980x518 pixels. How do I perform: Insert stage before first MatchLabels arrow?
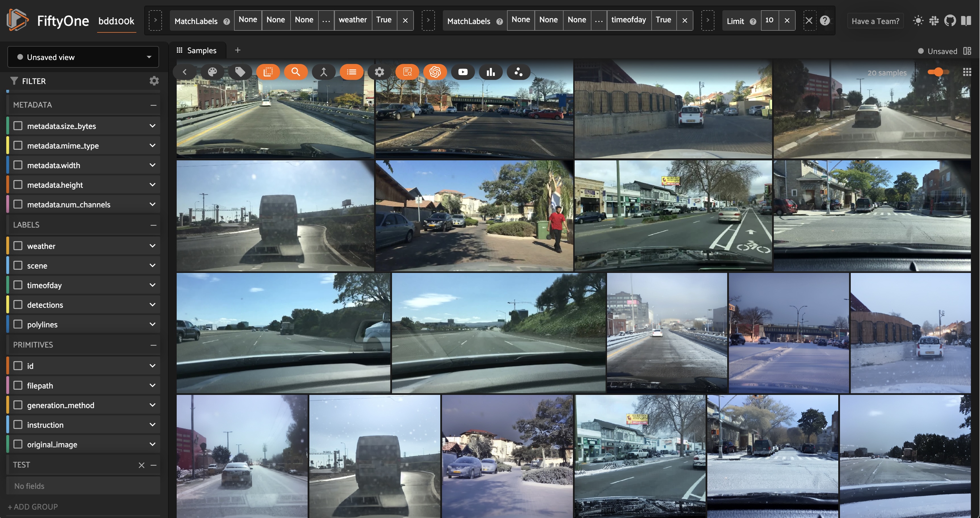click(x=155, y=20)
